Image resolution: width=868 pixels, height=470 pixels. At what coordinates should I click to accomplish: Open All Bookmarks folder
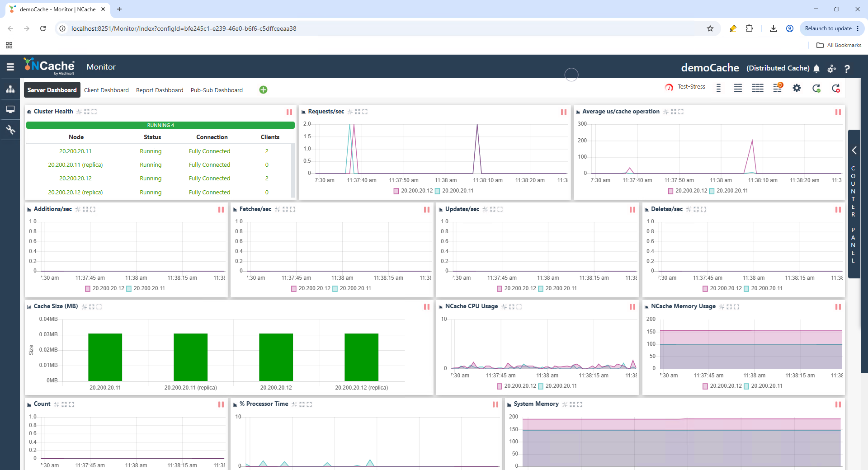pos(839,45)
